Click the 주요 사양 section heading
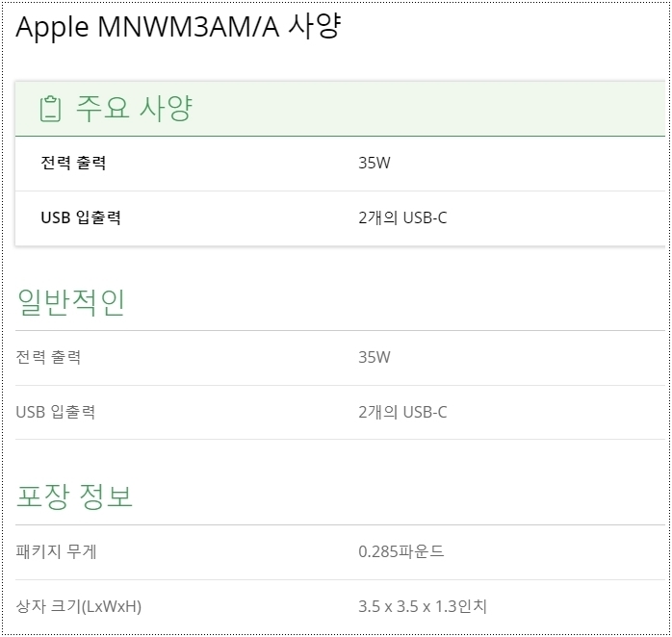Image resolution: width=672 pixels, height=637 pixels. click(134, 109)
